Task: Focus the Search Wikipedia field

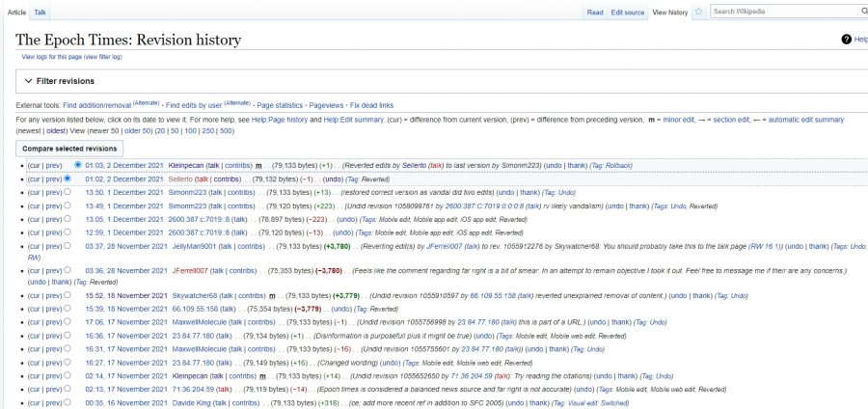Action: tap(785, 11)
